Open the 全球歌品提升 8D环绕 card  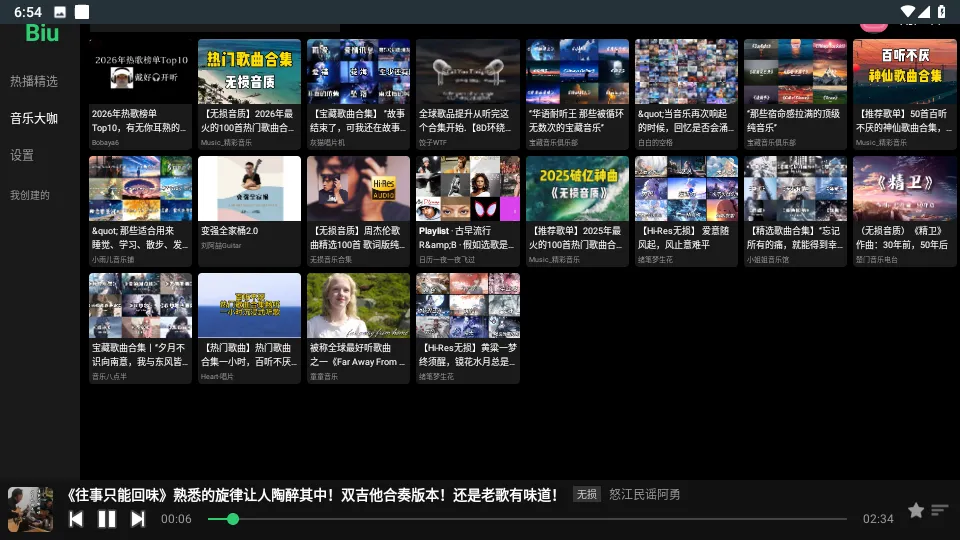pos(468,94)
